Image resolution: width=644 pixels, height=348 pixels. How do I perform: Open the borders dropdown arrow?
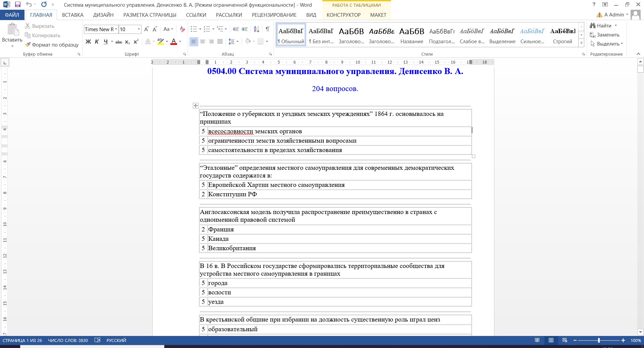click(x=267, y=42)
